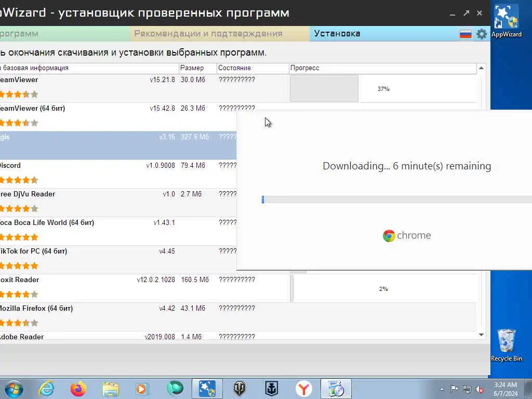The width and height of the screenshot is (532, 399).
Task: Select TeamViewer v15.21.8 row
Action: (x=238, y=88)
